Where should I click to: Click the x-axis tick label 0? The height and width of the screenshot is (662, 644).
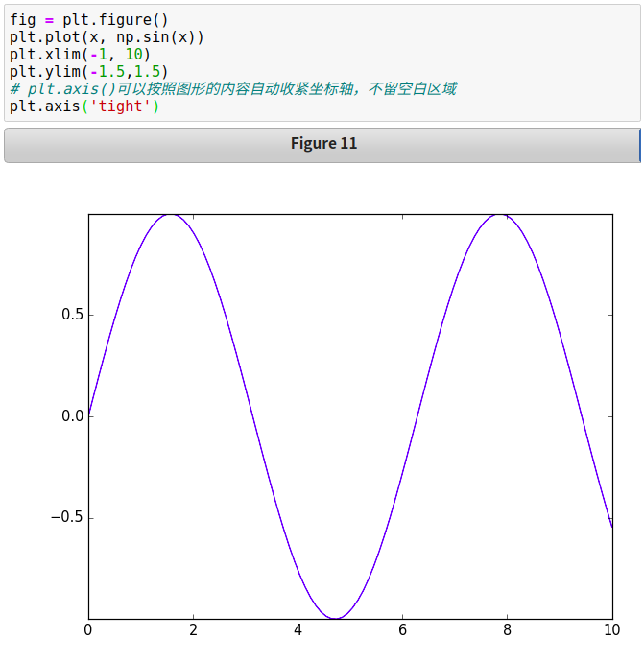point(88,630)
